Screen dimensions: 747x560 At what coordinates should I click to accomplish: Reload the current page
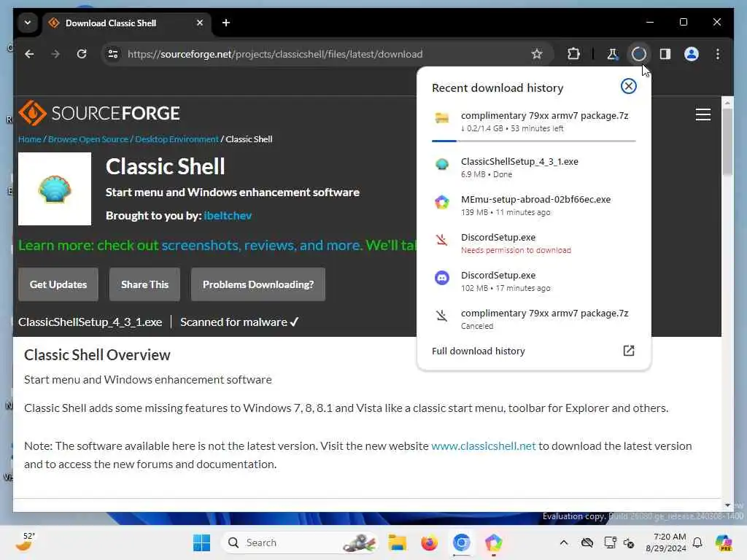82,54
